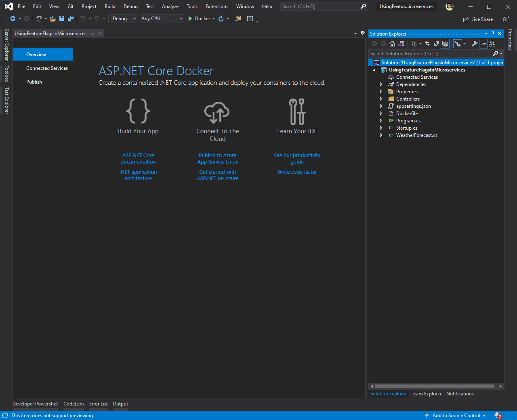Expand the Dependencies node
The image size is (517, 420).
point(381,84)
